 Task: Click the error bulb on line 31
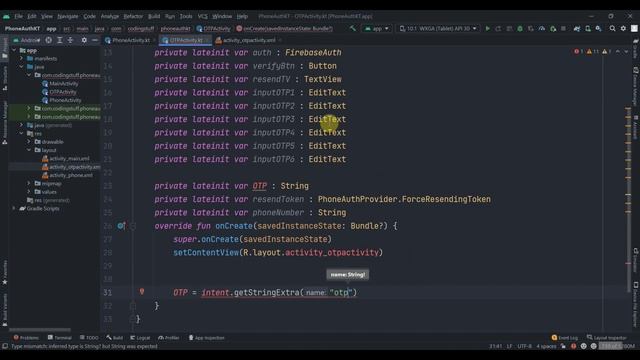[142, 291]
